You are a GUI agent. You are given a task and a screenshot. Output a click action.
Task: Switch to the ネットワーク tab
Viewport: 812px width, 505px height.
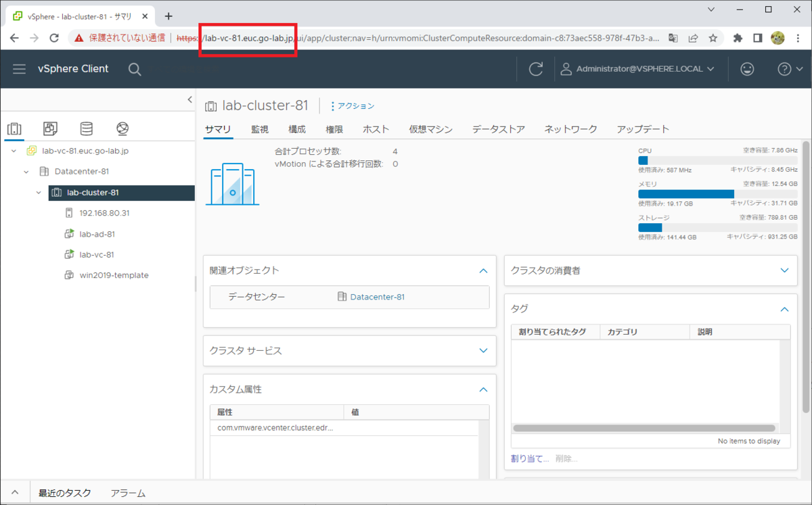571,129
